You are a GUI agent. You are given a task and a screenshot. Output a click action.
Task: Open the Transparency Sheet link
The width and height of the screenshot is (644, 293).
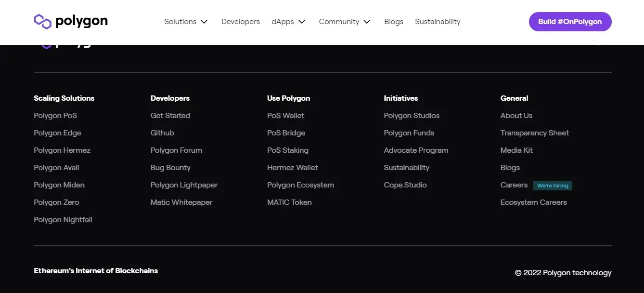[535, 133]
